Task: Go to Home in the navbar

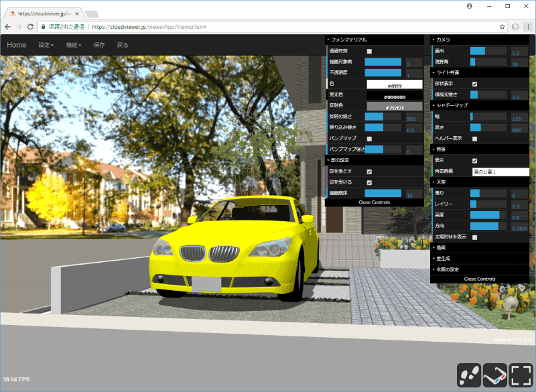Action: (x=16, y=45)
